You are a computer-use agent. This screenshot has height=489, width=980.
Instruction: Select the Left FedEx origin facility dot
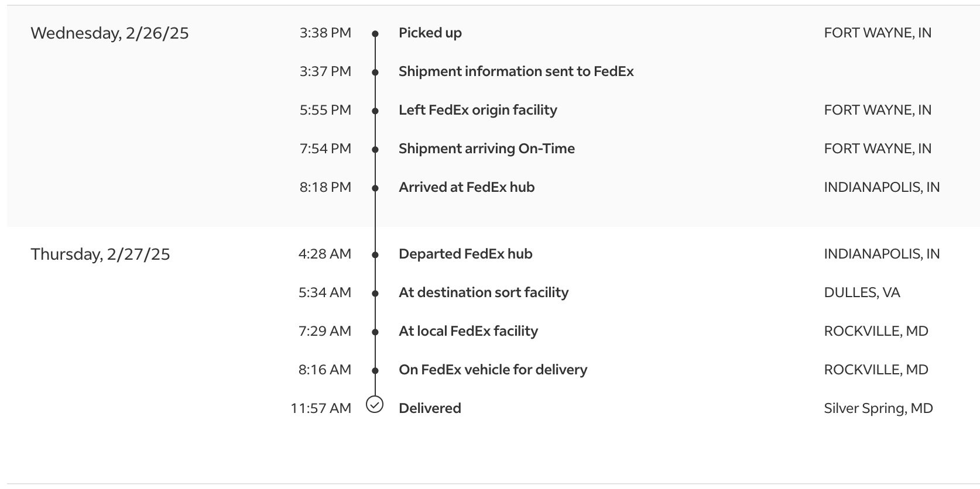click(x=375, y=111)
